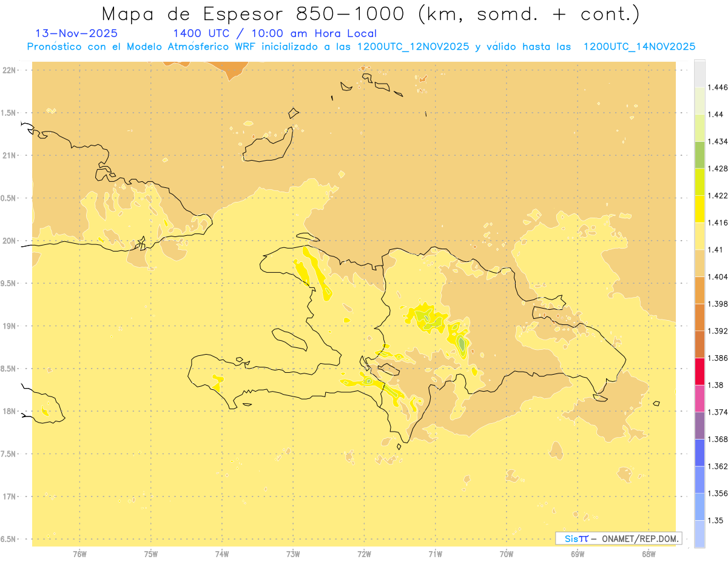Pick the tan swatch between 1.404 and 1.41

tap(699, 263)
